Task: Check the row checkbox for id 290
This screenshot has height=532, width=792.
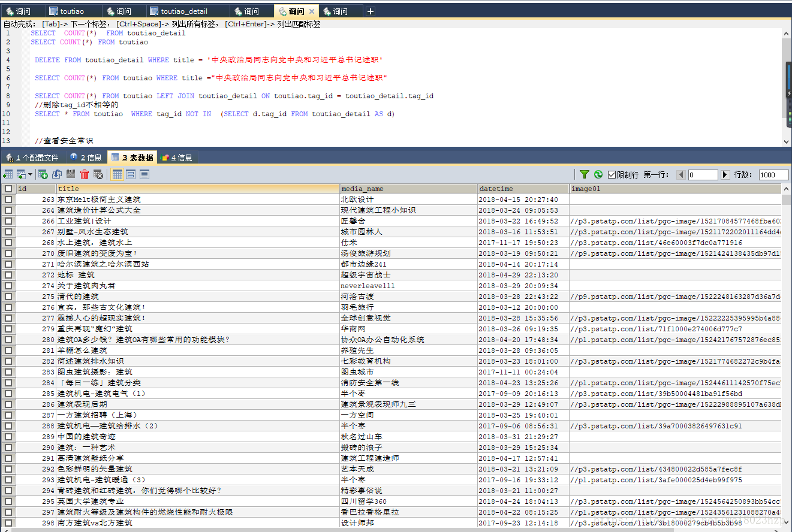Action: pos(8,448)
